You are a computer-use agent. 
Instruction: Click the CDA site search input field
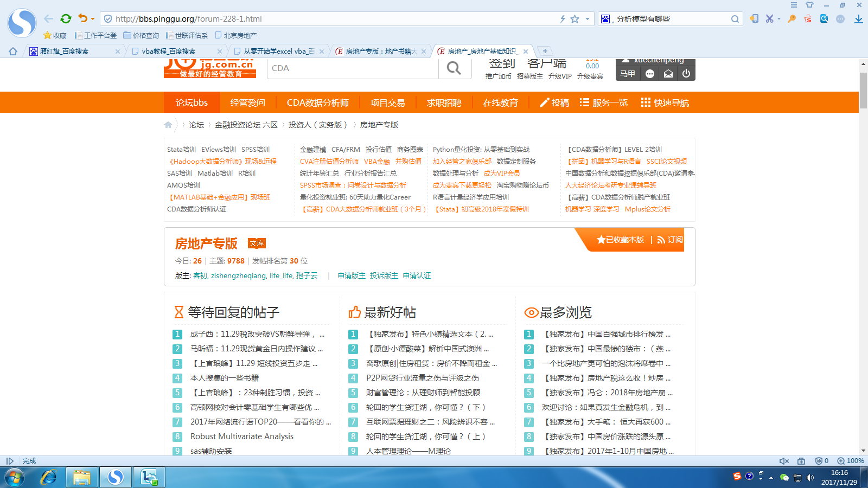pyautogui.click(x=353, y=68)
